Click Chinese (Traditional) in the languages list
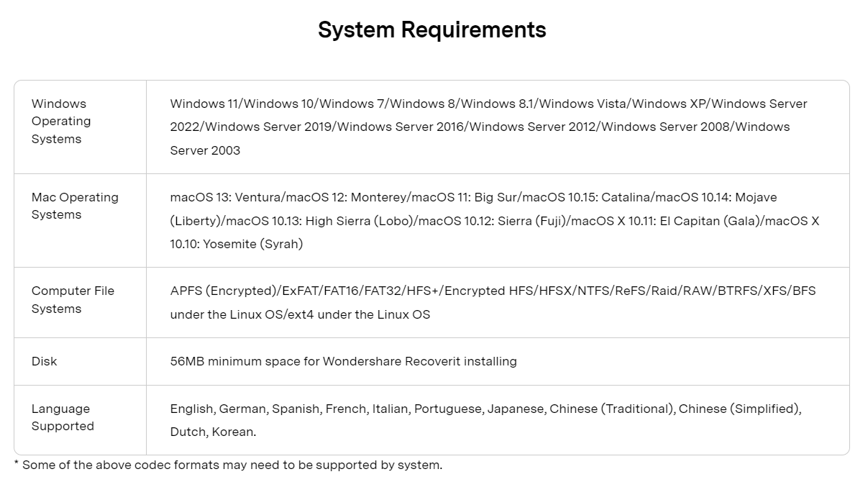 612,409
